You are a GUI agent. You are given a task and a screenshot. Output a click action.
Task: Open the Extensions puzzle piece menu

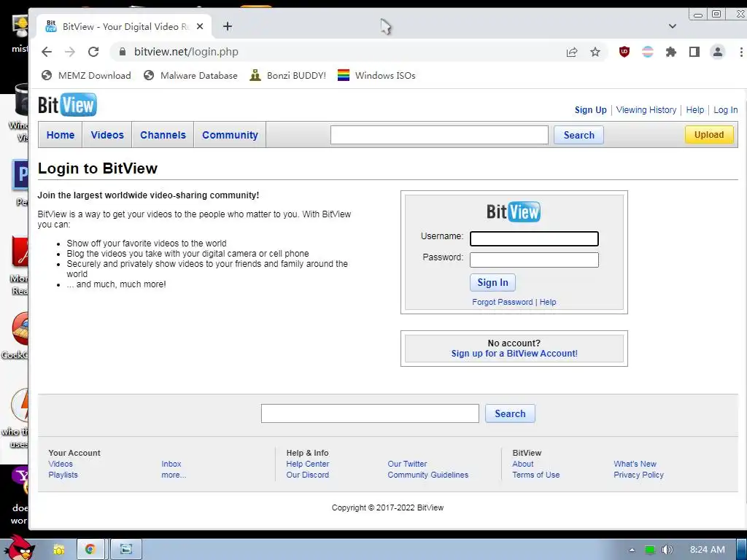(x=671, y=52)
